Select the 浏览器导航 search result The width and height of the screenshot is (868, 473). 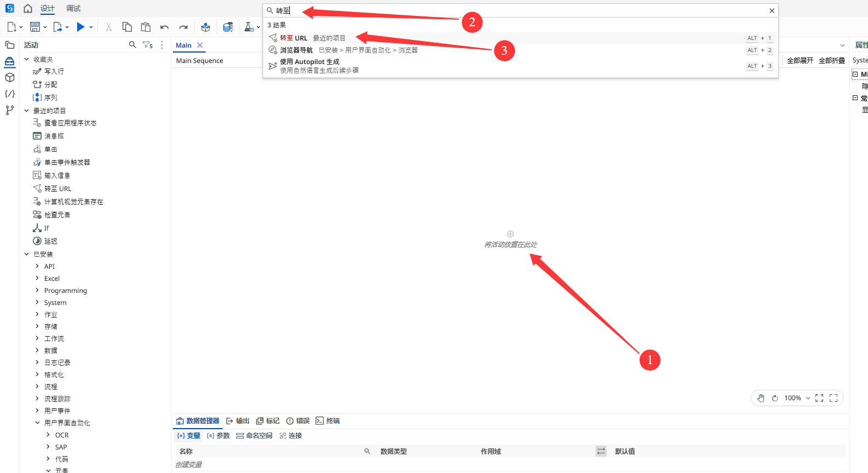tap(520, 50)
